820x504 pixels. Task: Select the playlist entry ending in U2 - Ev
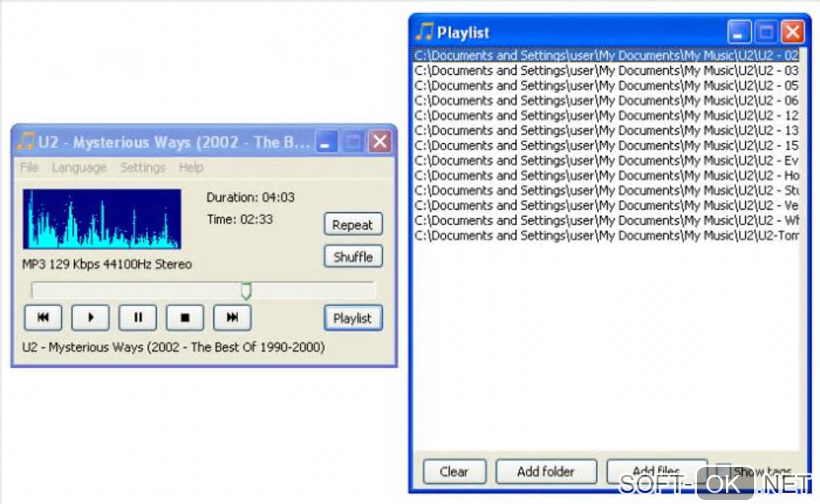click(606, 161)
